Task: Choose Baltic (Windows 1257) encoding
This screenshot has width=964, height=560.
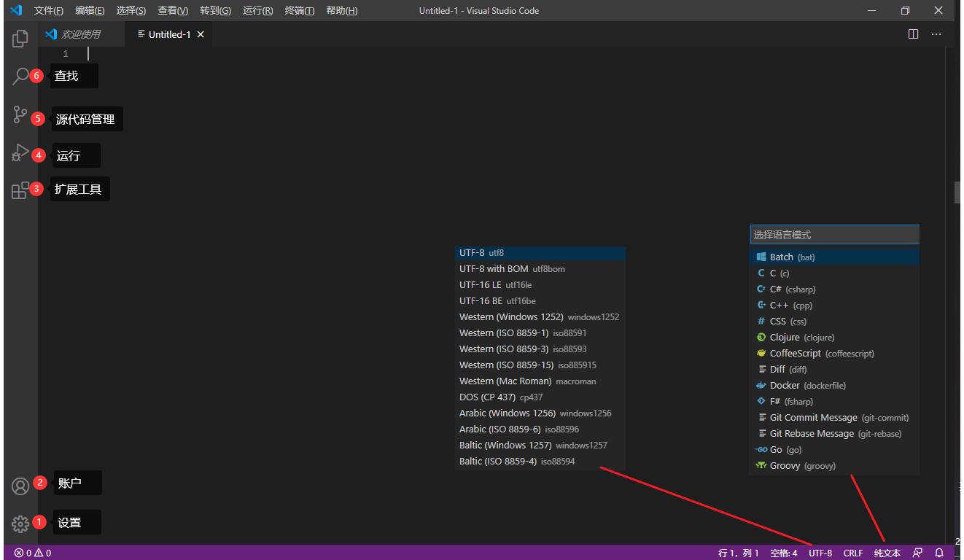Action: click(540, 446)
